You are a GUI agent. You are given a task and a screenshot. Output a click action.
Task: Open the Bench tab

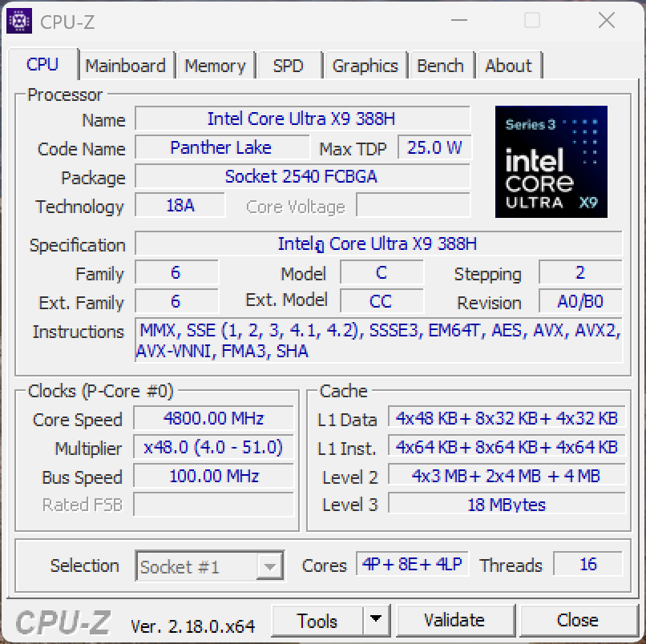pos(440,66)
